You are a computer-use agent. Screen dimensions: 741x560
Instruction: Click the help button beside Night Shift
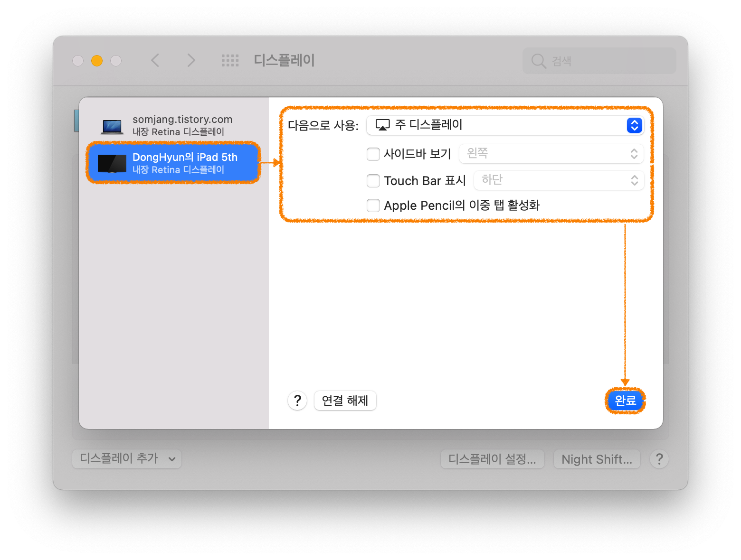(x=659, y=459)
